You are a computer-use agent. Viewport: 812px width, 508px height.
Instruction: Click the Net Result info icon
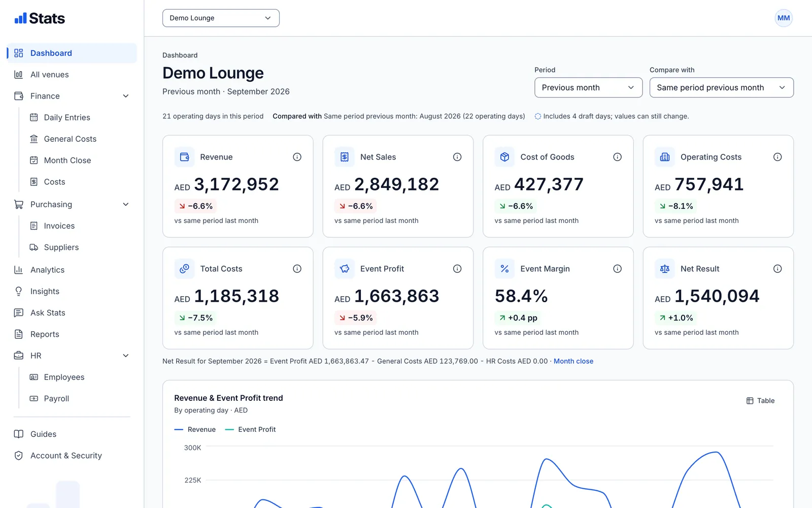coord(777,269)
